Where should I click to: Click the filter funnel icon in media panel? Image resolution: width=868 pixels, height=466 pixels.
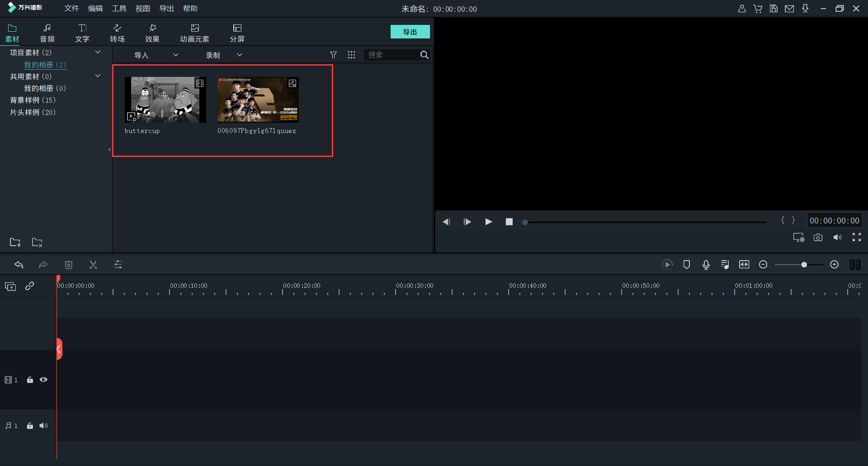(333, 55)
